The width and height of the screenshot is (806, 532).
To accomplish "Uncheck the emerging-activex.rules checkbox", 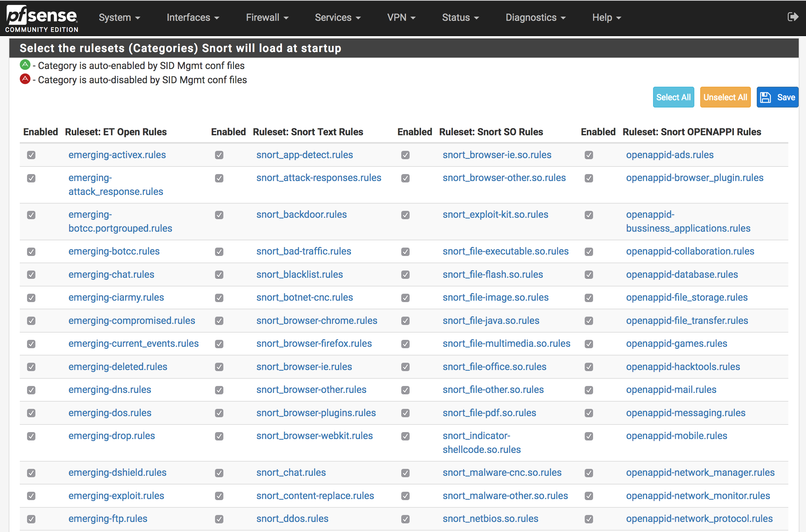I will tap(31, 155).
